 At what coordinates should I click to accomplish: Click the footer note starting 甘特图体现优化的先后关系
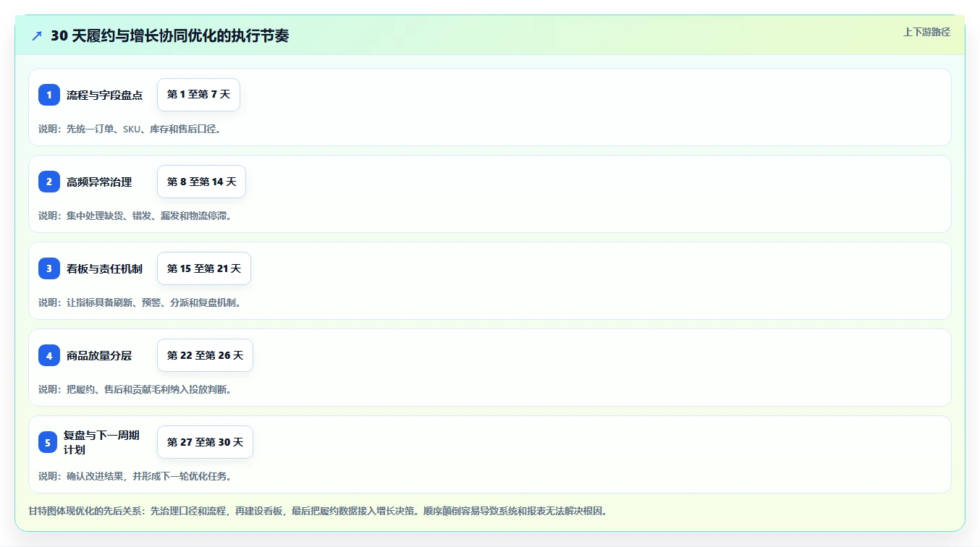click(318, 511)
